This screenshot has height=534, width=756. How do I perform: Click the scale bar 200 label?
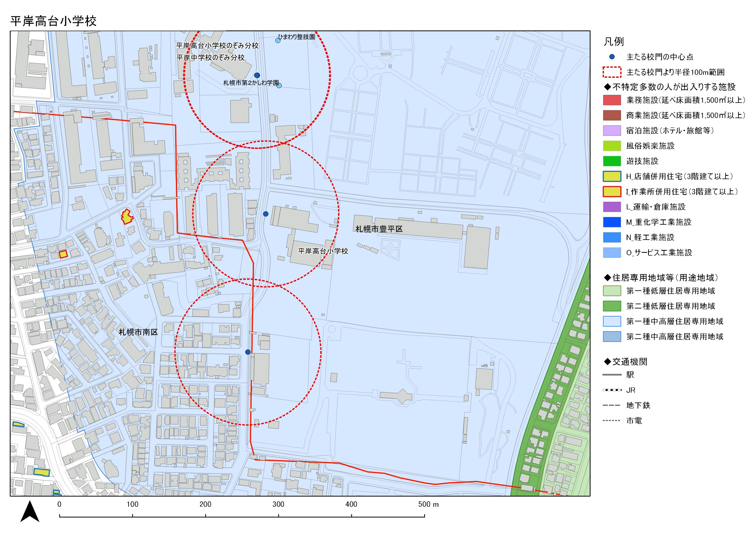pyautogui.click(x=205, y=504)
